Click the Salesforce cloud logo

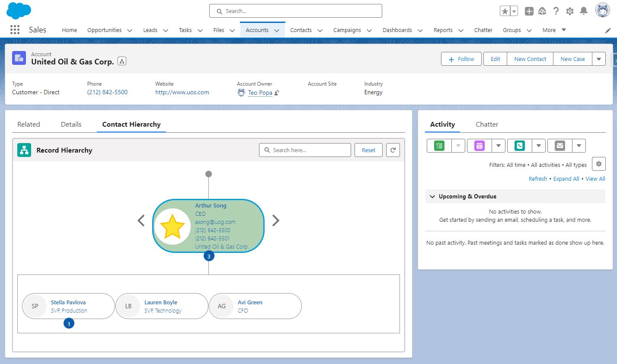pos(19,10)
